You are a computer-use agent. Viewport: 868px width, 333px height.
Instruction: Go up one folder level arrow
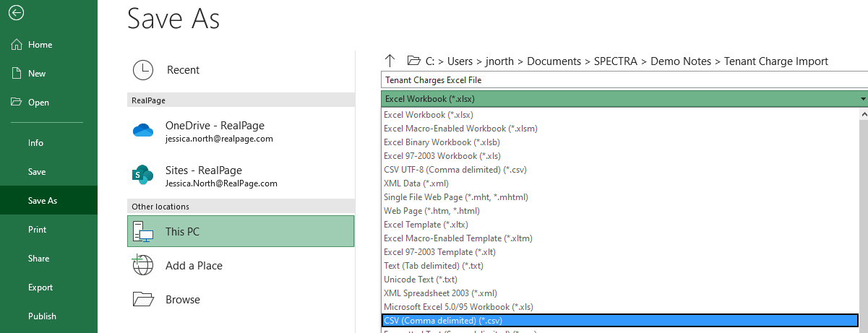point(390,61)
